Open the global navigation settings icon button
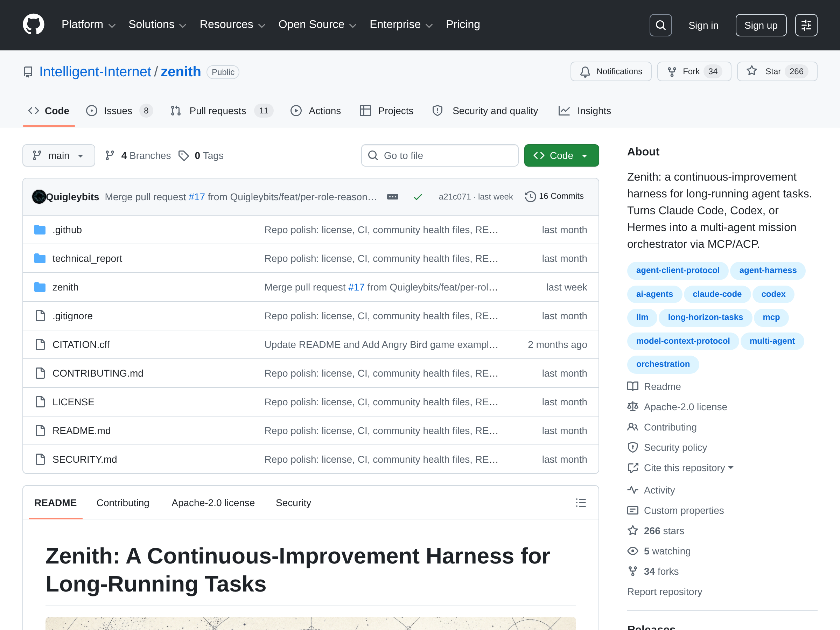The width and height of the screenshot is (840, 630). pos(806,25)
